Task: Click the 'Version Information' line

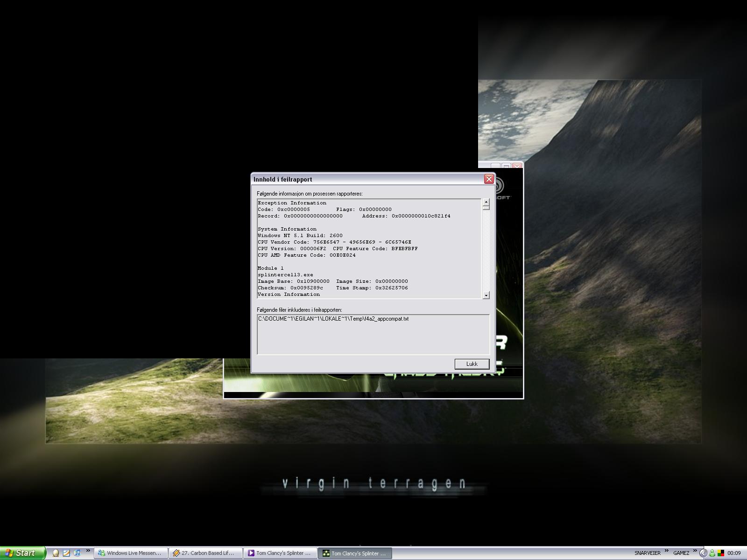Action: [x=289, y=294]
